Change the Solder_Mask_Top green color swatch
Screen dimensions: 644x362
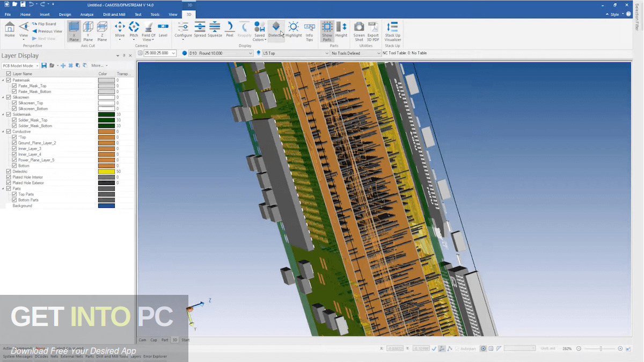106,120
